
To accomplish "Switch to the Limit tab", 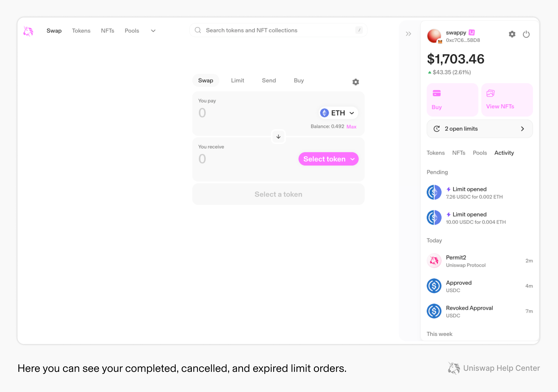I will pos(238,81).
